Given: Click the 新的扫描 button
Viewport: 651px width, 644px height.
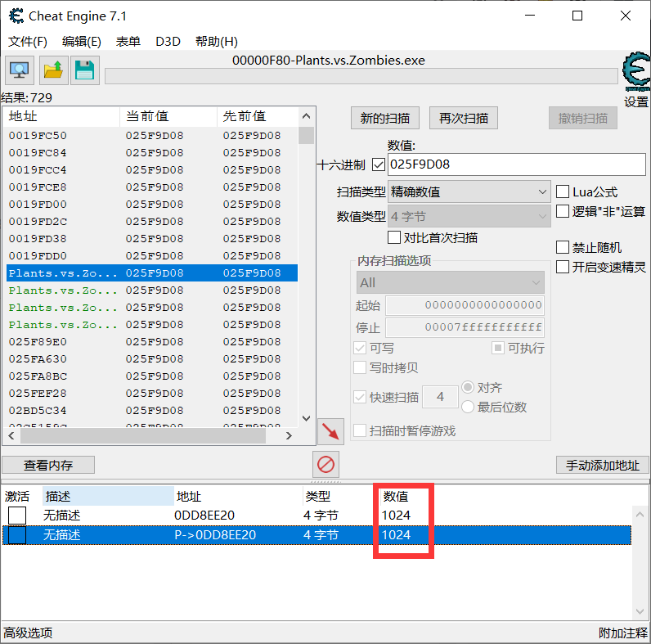Looking at the screenshot, I should coord(385,118).
